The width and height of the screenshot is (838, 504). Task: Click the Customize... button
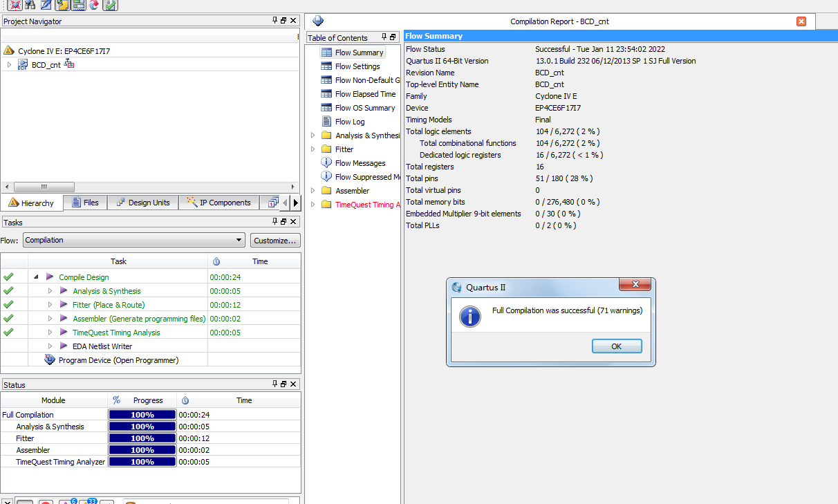click(x=275, y=240)
